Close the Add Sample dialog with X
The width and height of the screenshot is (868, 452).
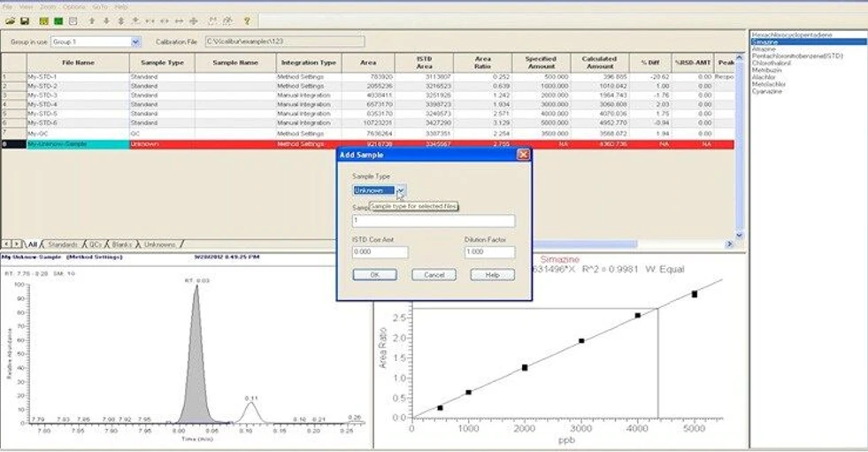tap(523, 155)
